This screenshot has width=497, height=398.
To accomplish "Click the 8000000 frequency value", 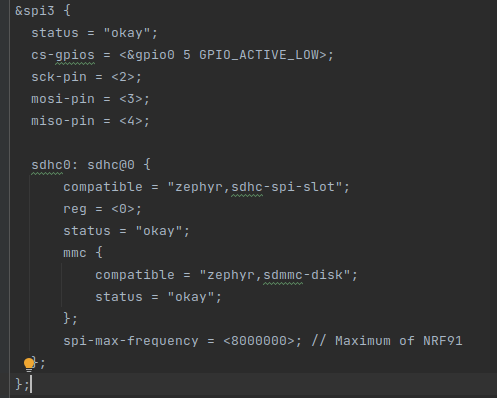I will coord(259,341).
